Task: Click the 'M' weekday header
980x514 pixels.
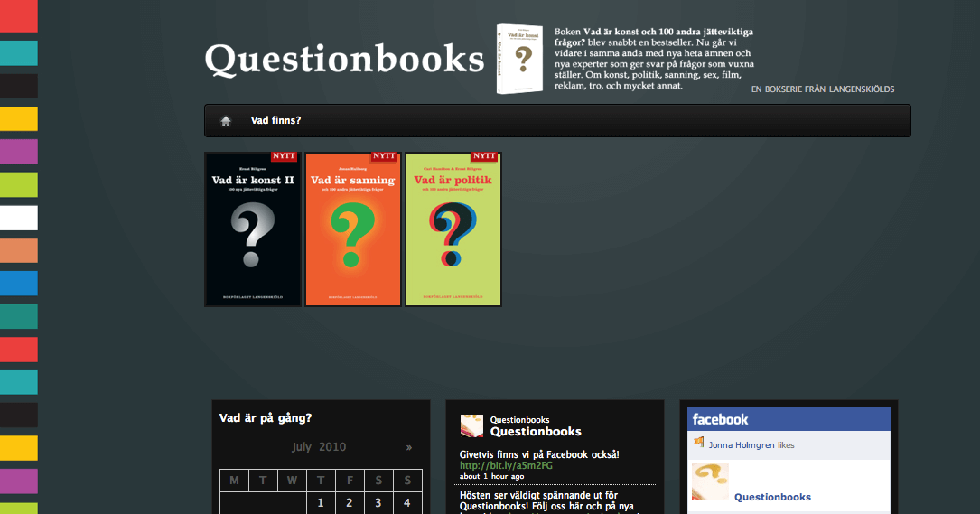Action: (x=234, y=481)
